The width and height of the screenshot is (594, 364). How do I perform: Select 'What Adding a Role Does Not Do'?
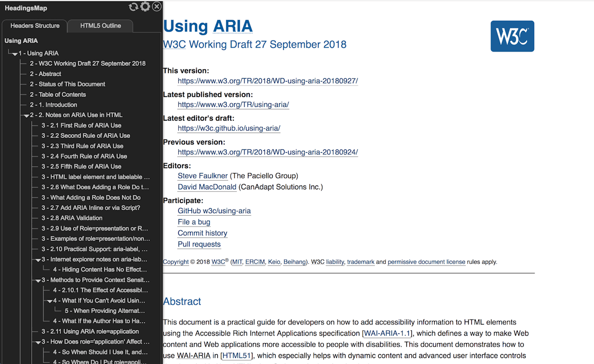click(x=91, y=197)
